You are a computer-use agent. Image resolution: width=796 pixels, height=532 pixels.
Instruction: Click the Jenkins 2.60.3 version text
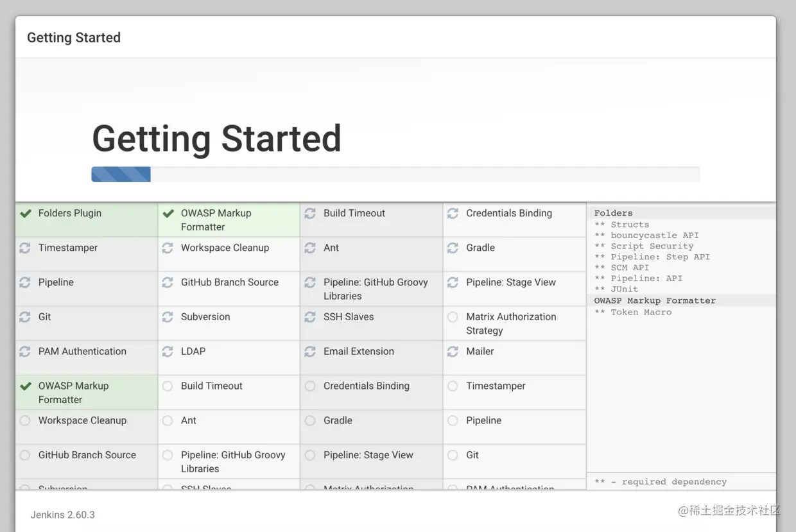[62, 515]
